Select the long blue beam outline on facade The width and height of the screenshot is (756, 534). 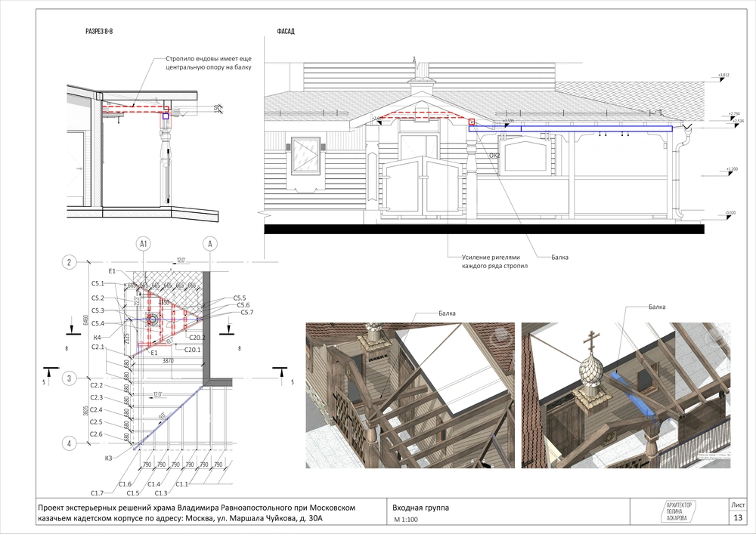click(571, 129)
